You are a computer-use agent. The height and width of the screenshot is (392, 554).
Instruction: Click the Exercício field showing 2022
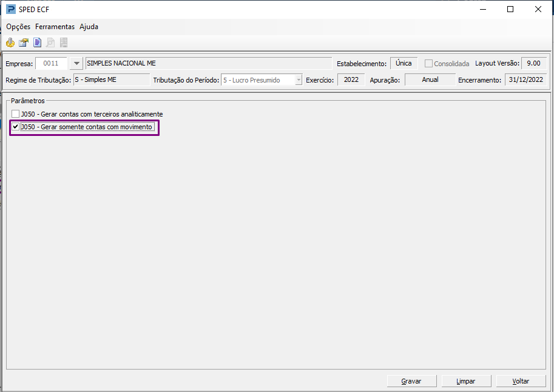pyautogui.click(x=351, y=79)
